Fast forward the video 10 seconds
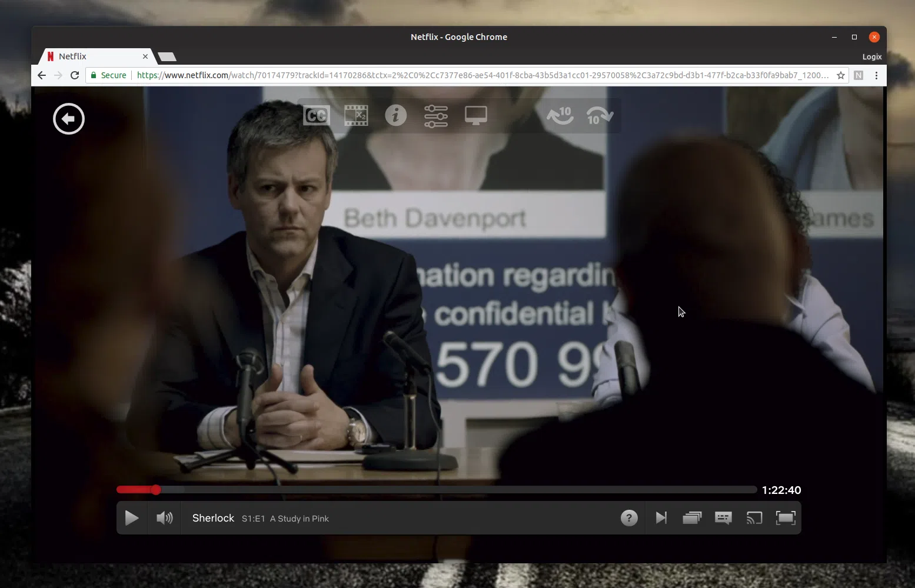This screenshot has height=588, width=915. [x=600, y=115]
